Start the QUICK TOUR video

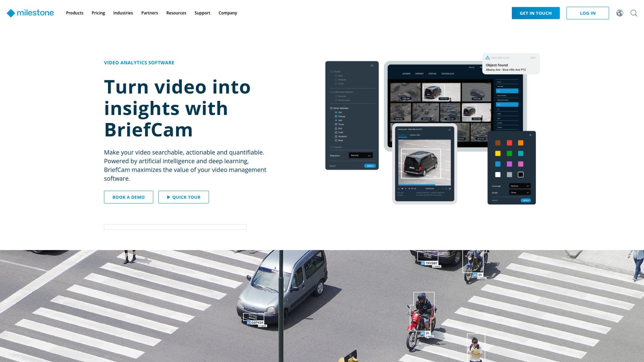pyautogui.click(x=183, y=197)
